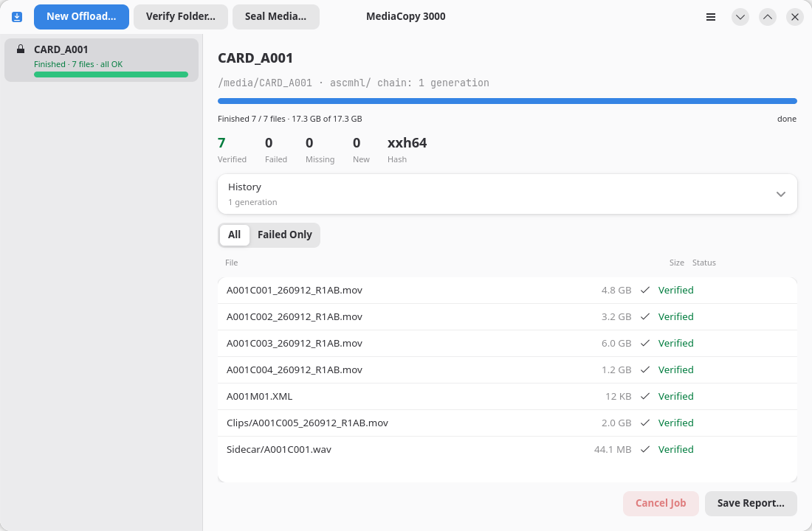Click checkmark icon for Clips/A001C005 file

point(644,423)
